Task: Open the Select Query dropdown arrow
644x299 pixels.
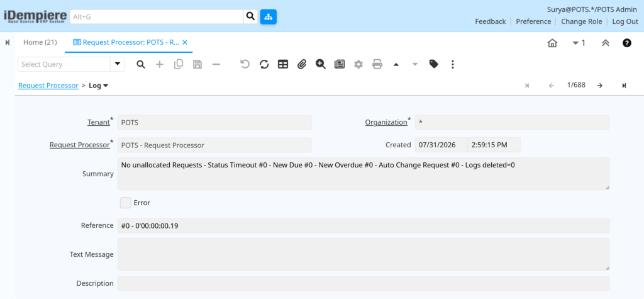Action: tap(118, 64)
